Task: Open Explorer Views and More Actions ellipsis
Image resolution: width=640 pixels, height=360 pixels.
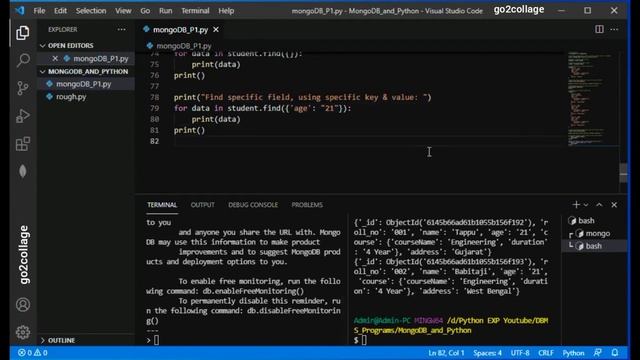Action: (x=122, y=29)
